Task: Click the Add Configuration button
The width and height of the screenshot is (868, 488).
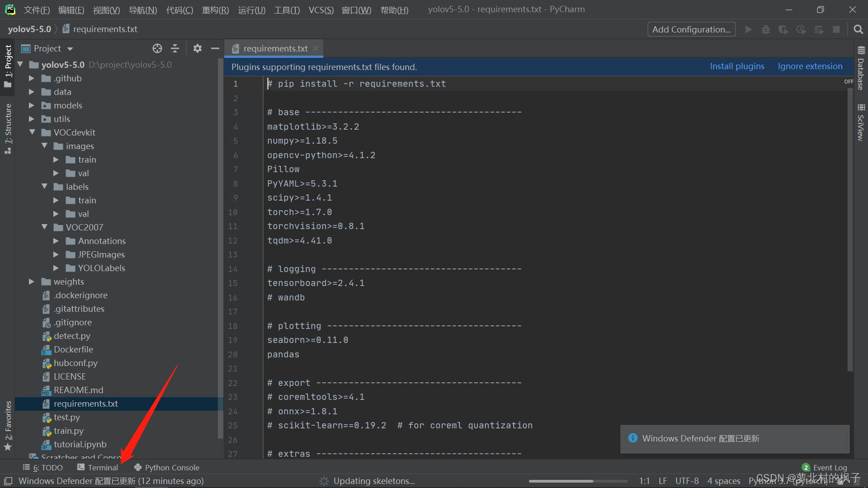Action: point(691,29)
